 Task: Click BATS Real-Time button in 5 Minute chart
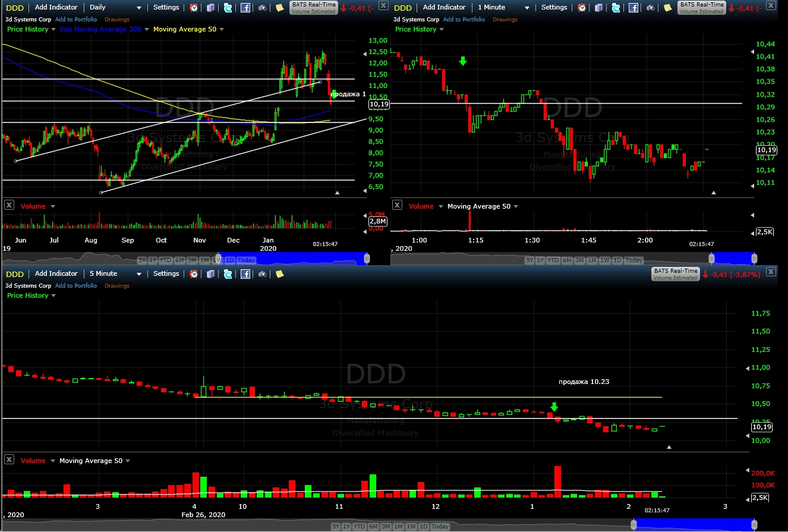pyautogui.click(x=675, y=274)
